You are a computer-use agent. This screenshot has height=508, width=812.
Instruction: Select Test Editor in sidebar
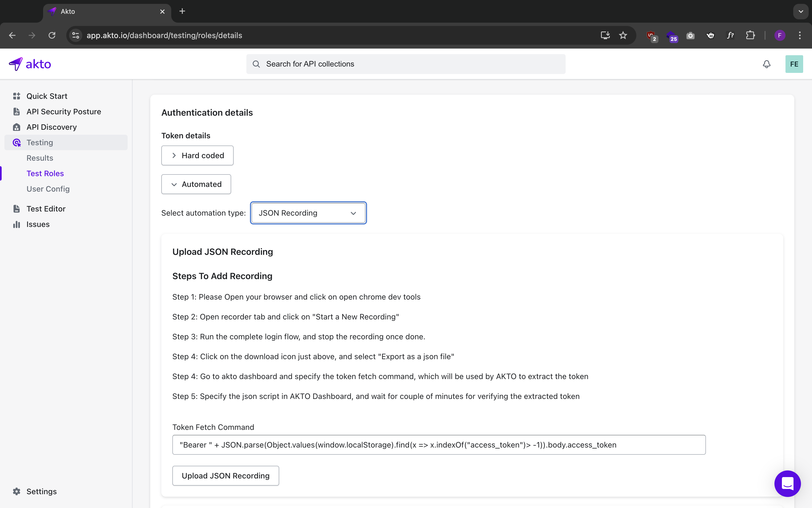46,209
